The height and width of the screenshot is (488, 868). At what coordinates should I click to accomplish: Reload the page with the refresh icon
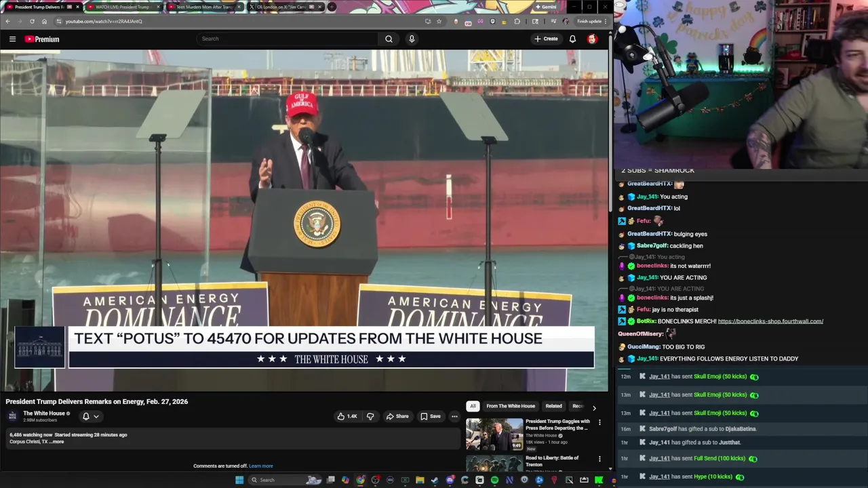32,21
